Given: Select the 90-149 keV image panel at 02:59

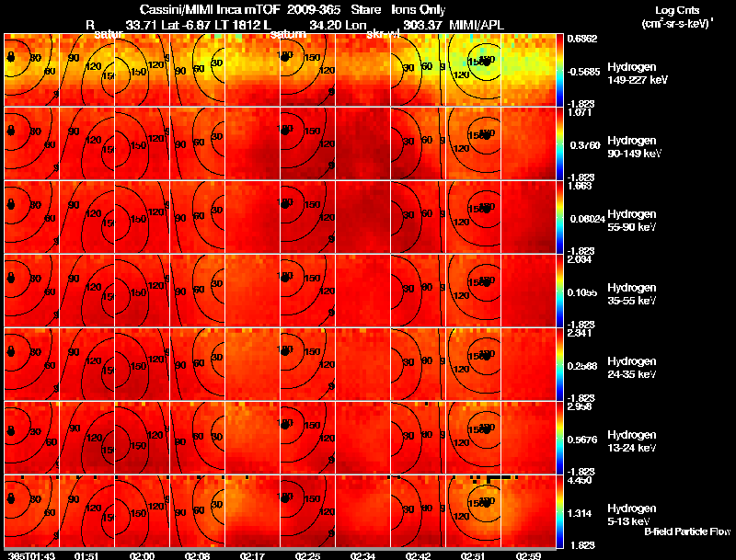Looking at the screenshot, I should [528, 143].
